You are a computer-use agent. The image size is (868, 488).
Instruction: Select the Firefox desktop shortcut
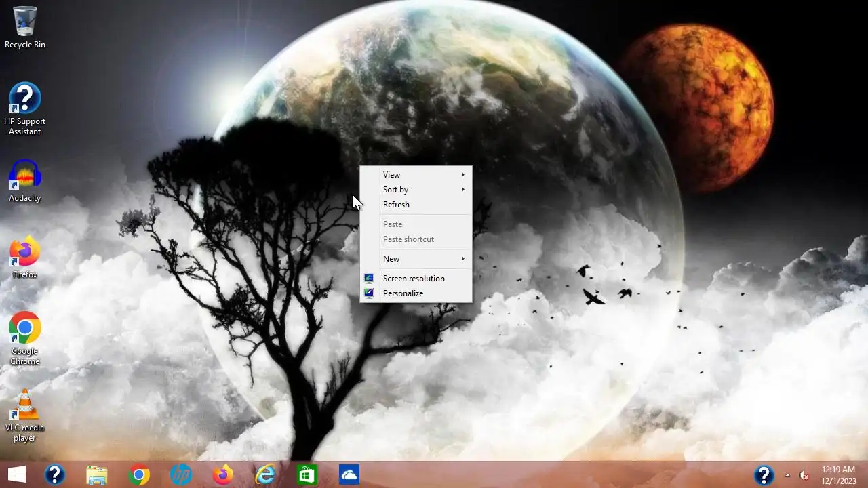[x=25, y=258]
